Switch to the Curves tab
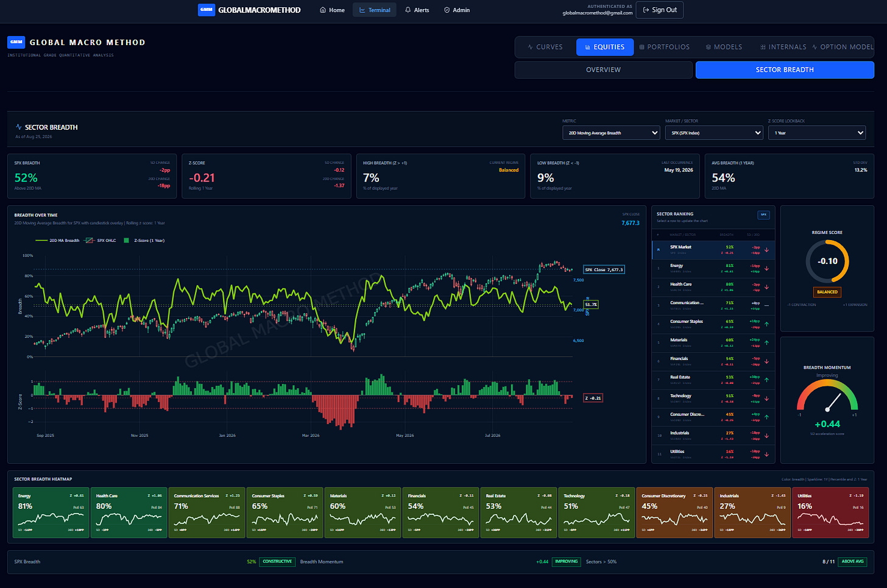This screenshot has height=588, width=887. (545, 47)
